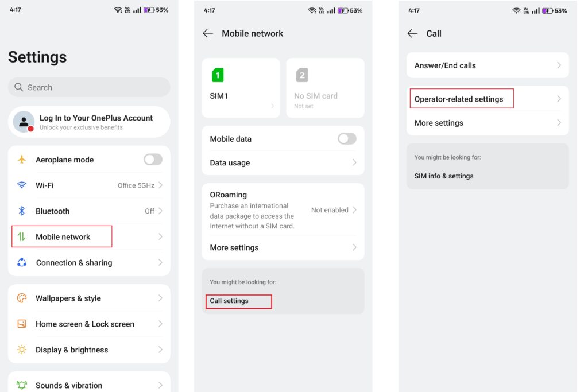Tap chevron on Call screen More settings row
The width and height of the screenshot is (588, 392).
click(x=559, y=123)
